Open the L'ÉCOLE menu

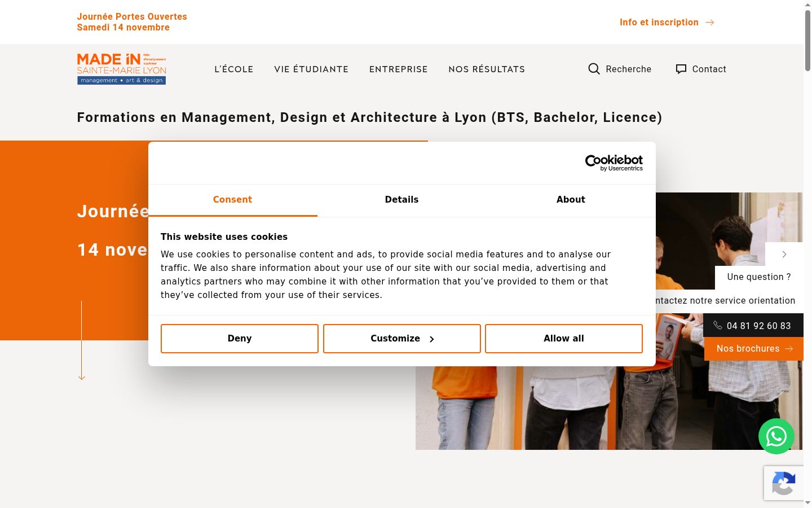234,69
